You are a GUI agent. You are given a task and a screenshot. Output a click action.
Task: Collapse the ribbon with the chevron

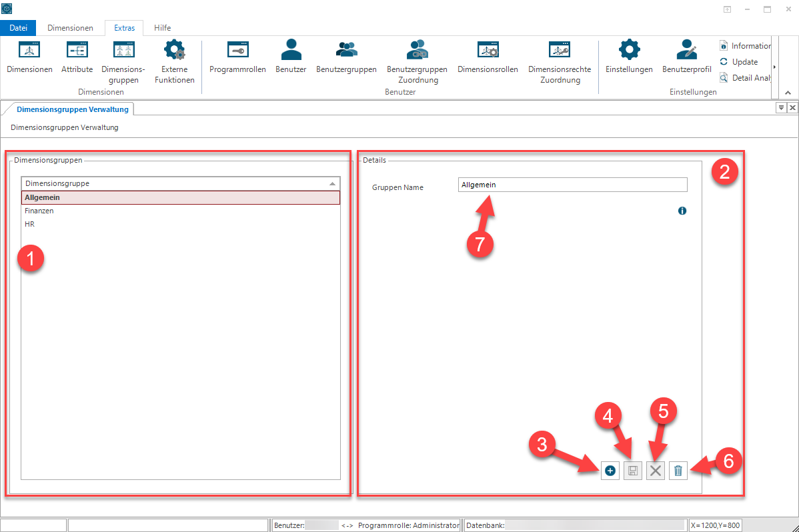pyautogui.click(x=788, y=92)
